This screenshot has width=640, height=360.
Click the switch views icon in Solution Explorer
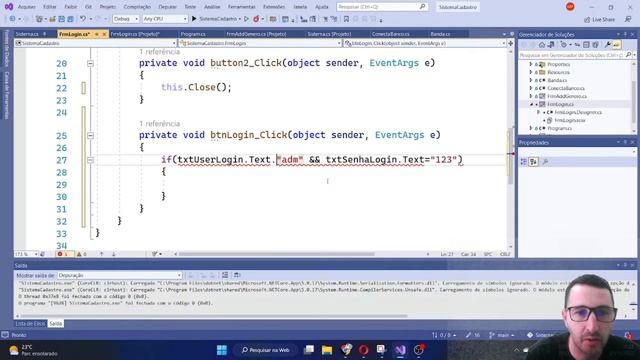(x=551, y=45)
